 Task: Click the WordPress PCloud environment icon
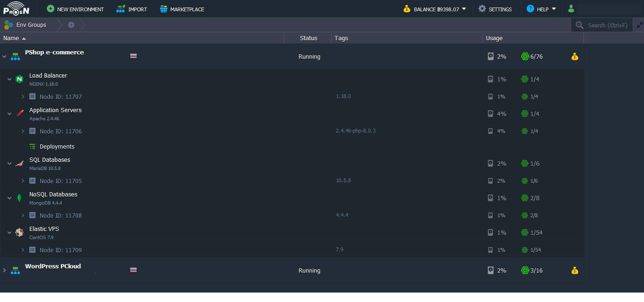click(16, 270)
